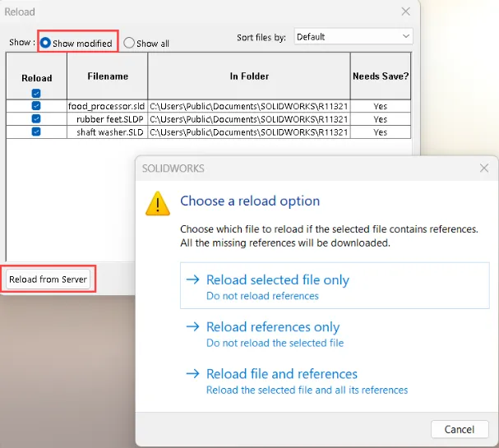Choose Reload selected file only
The image size is (499, 448).
point(335,285)
